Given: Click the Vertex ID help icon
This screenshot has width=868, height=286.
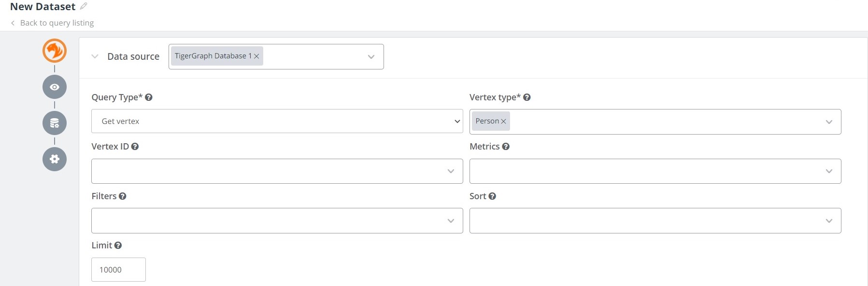Looking at the screenshot, I should point(135,147).
